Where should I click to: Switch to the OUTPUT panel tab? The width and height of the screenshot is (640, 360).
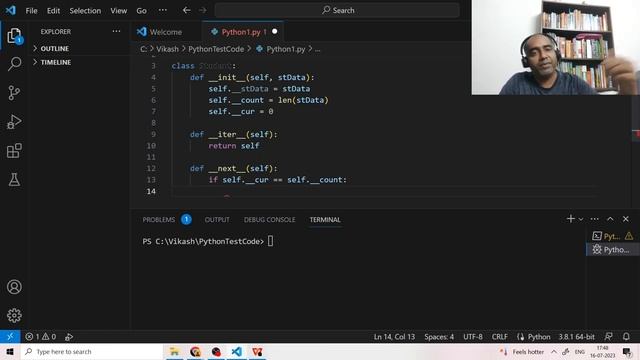pos(217,220)
